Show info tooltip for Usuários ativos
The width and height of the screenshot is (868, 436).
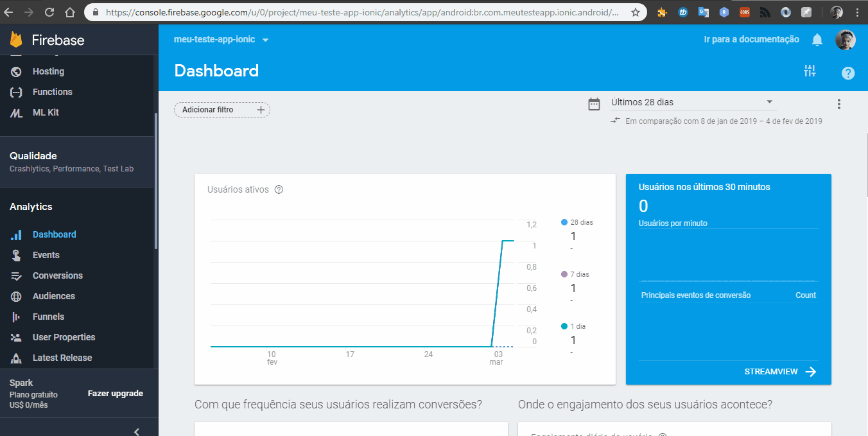point(279,189)
